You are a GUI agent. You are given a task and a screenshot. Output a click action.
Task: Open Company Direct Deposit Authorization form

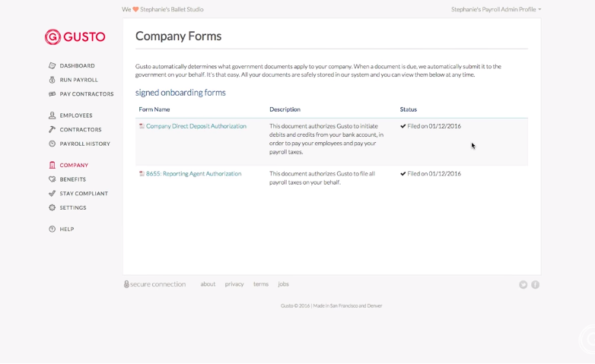click(x=196, y=126)
